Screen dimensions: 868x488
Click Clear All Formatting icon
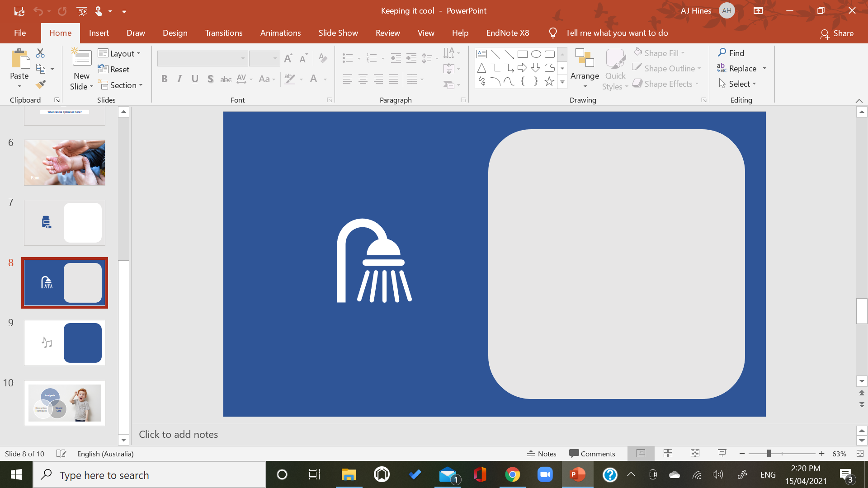323,58
